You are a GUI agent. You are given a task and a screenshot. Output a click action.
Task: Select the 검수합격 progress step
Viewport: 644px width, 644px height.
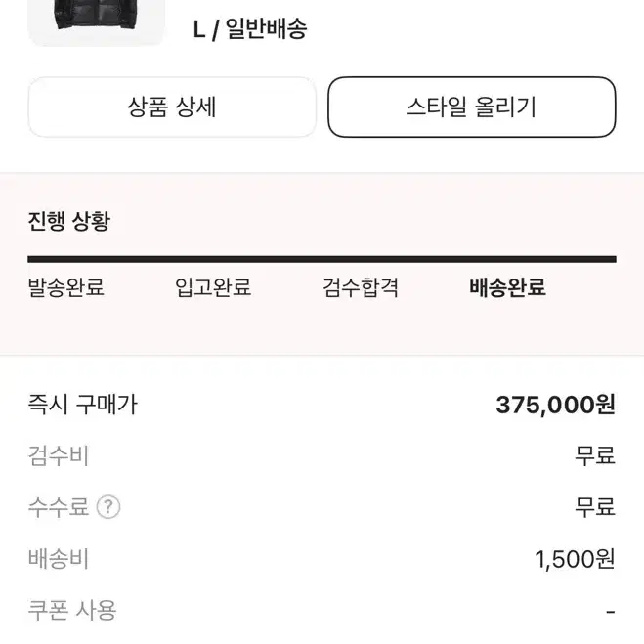[x=361, y=287]
